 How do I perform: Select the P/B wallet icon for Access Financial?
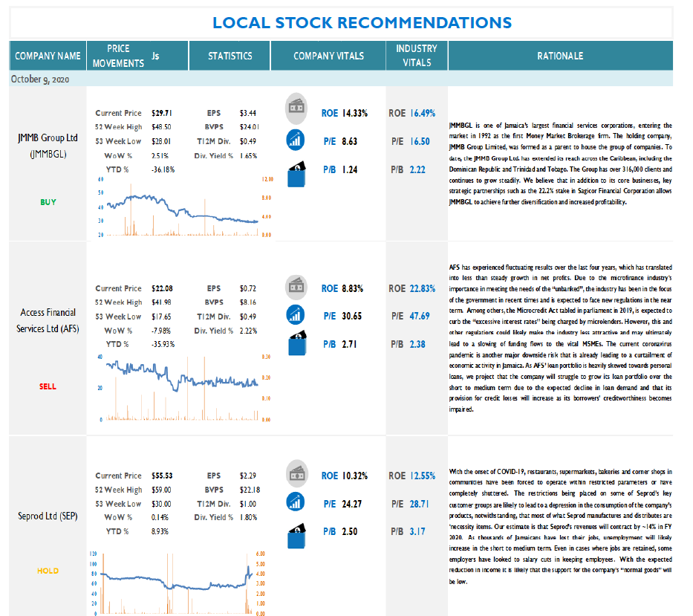tap(297, 343)
